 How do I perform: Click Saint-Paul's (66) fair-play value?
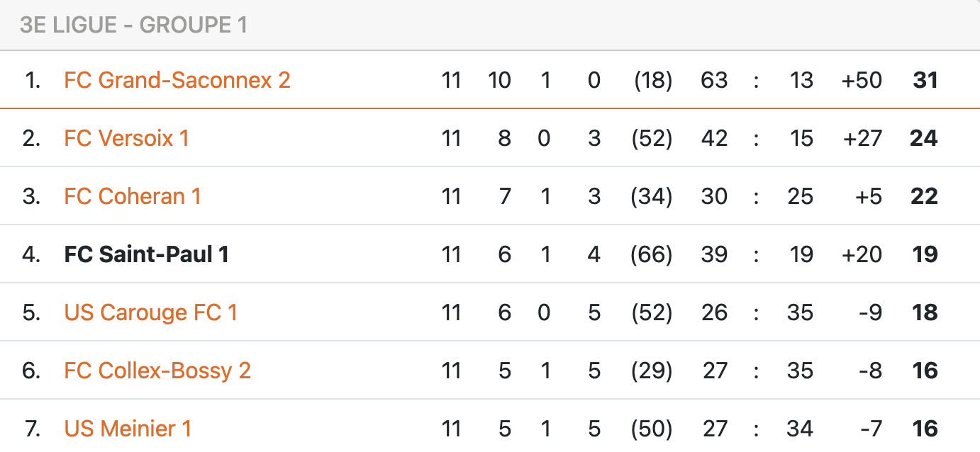pyautogui.click(x=652, y=254)
